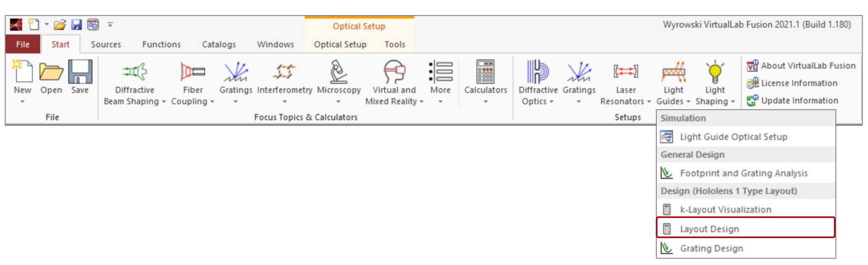Expand quick access toolbar customize arrow
The image size is (868, 265).
[110, 24]
